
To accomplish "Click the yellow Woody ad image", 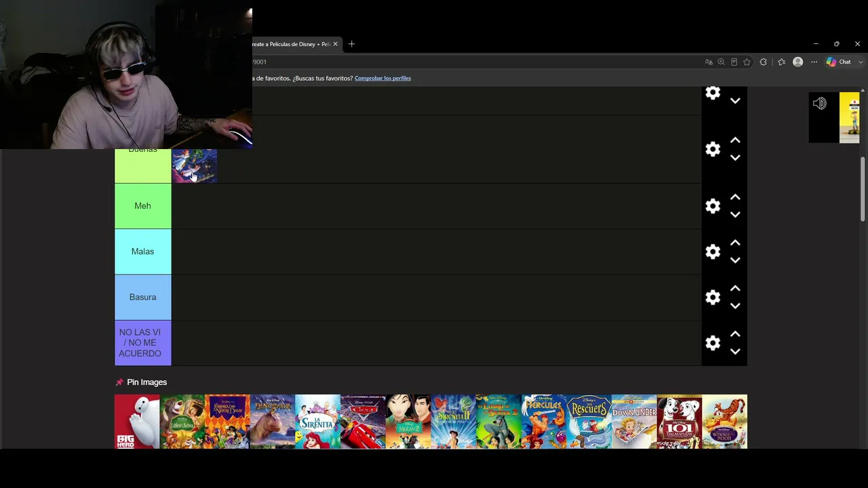I will tap(850, 117).
